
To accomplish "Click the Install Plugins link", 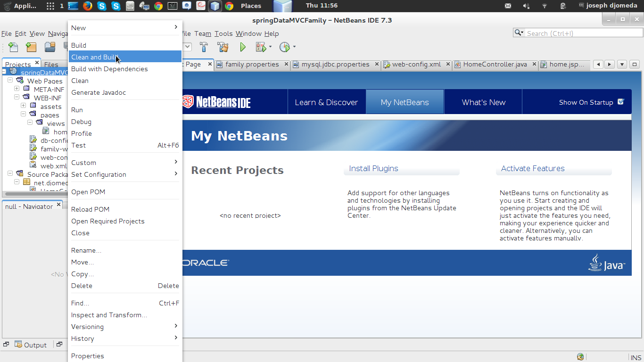I will (x=373, y=168).
